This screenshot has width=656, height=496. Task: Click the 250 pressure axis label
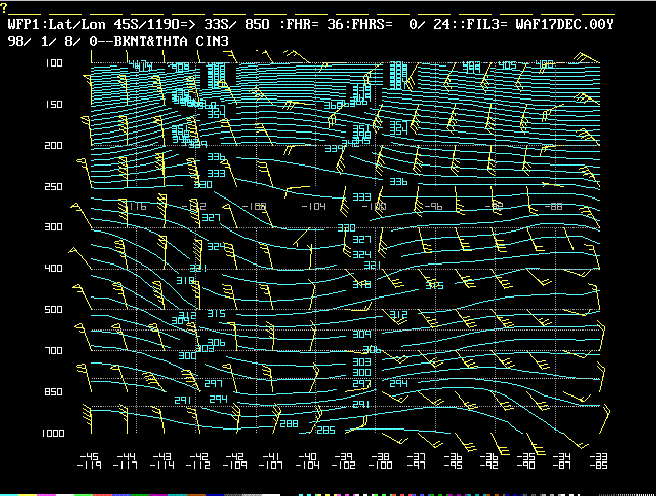[53, 187]
